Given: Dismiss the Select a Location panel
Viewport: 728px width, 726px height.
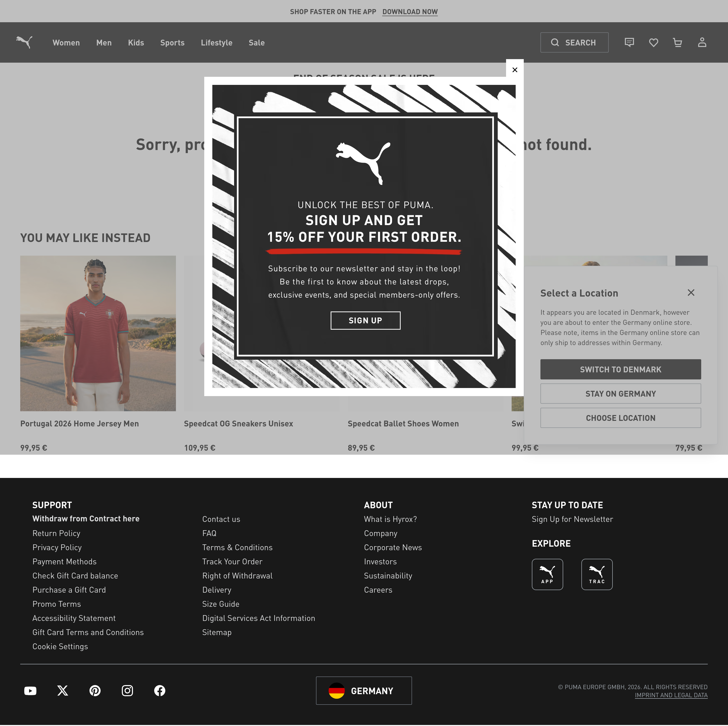Looking at the screenshot, I should coord(691,293).
